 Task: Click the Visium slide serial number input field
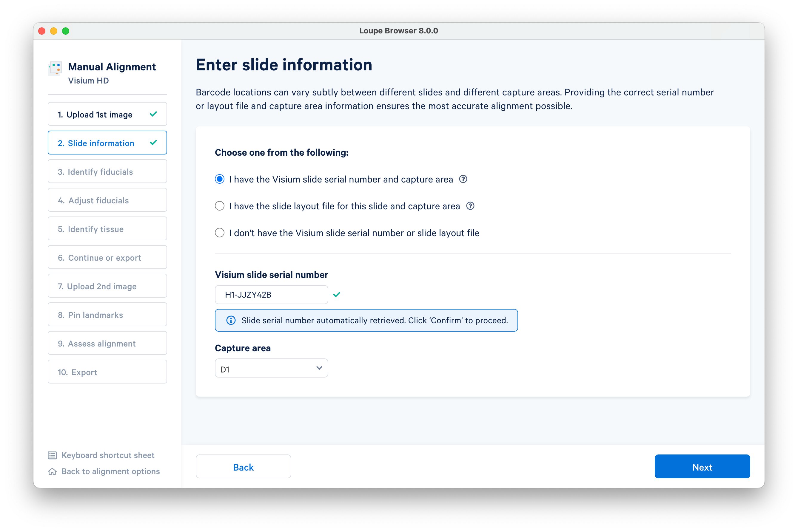coord(271,295)
